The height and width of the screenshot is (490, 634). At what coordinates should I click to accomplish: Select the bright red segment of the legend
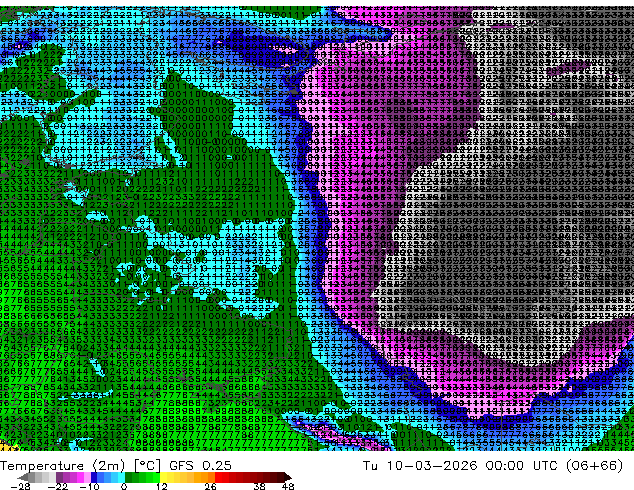click(222, 477)
